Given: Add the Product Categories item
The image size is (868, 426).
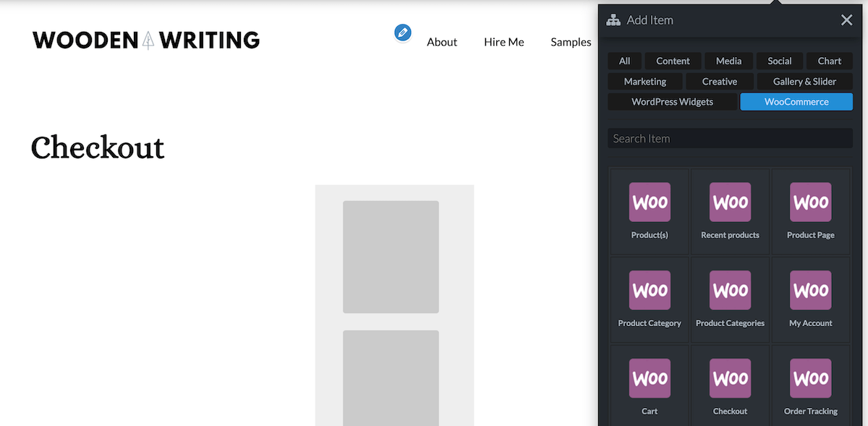Looking at the screenshot, I should tap(730, 299).
